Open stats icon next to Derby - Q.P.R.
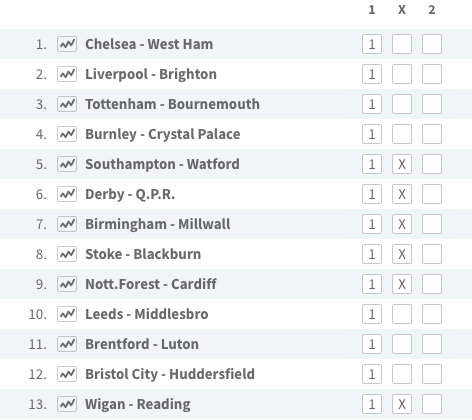This screenshot has height=420, width=472. 67,194
